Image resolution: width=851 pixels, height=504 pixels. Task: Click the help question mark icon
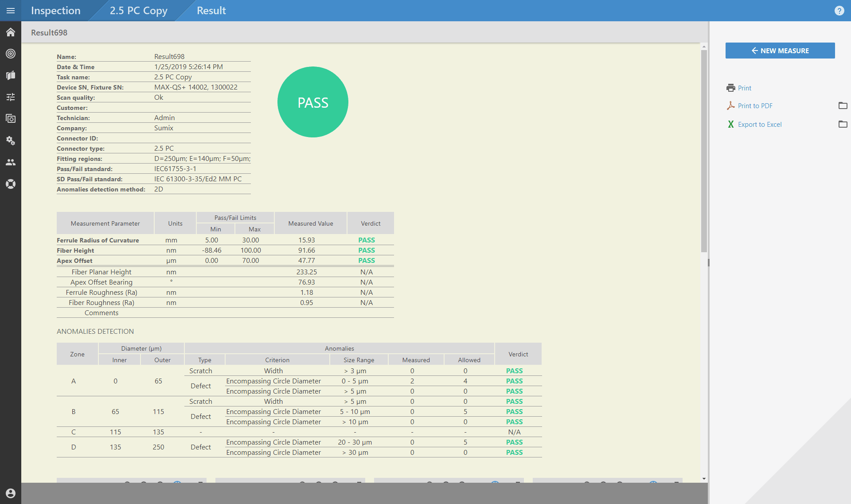click(839, 11)
